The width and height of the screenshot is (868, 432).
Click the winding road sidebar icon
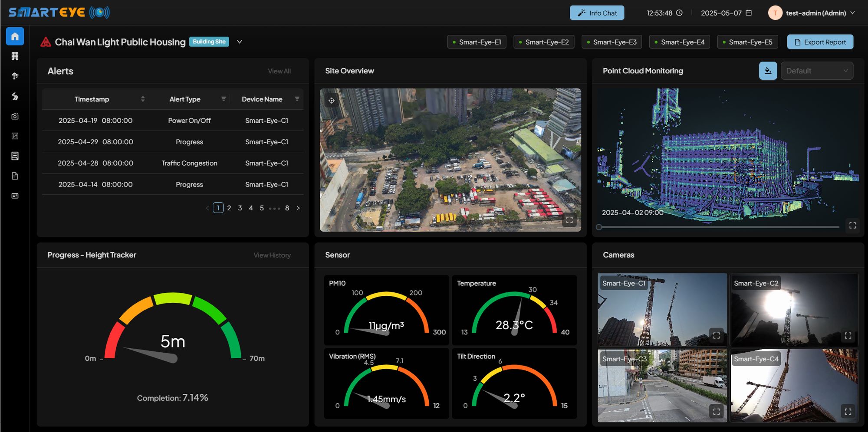[x=15, y=96]
